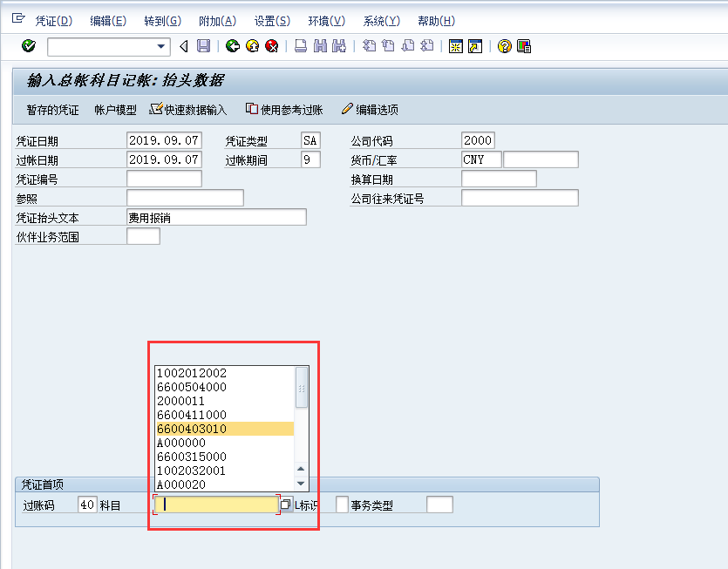
Task: Click the 凭证编号 input field
Action: click(165, 179)
